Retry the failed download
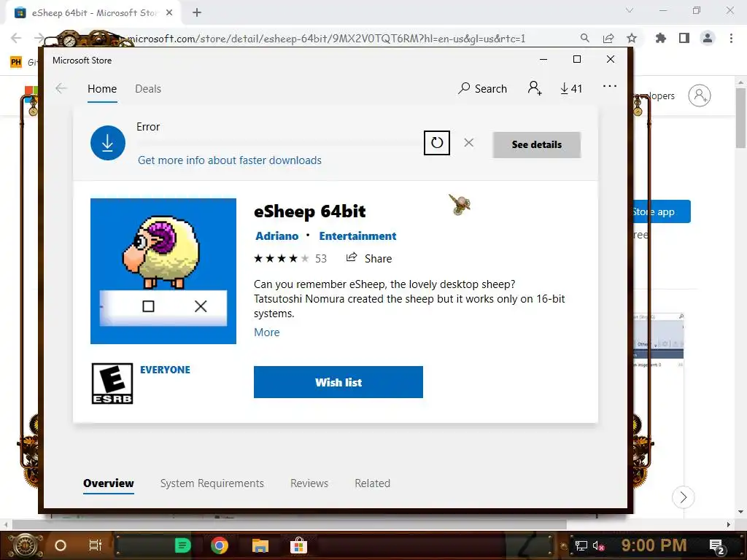The width and height of the screenshot is (747, 560). pos(437,142)
